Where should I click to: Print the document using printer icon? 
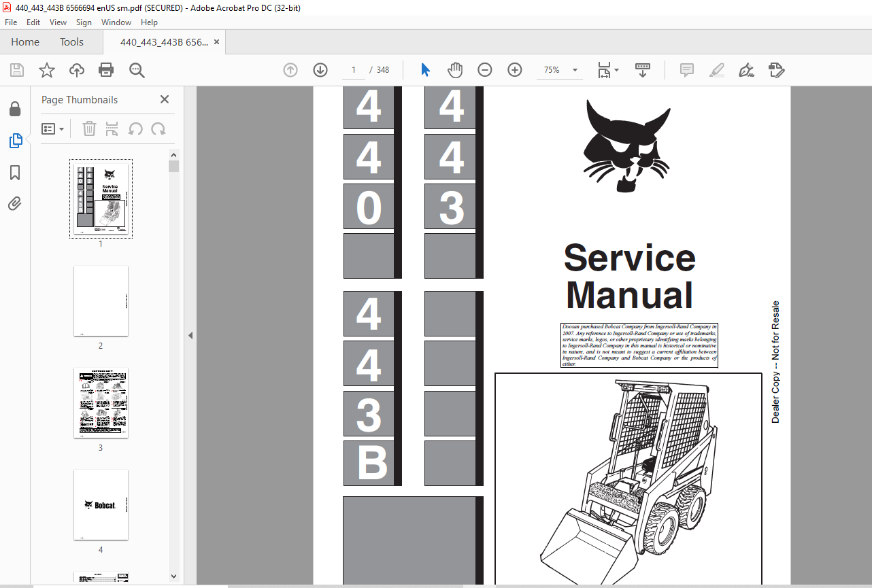pyautogui.click(x=106, y=70)
